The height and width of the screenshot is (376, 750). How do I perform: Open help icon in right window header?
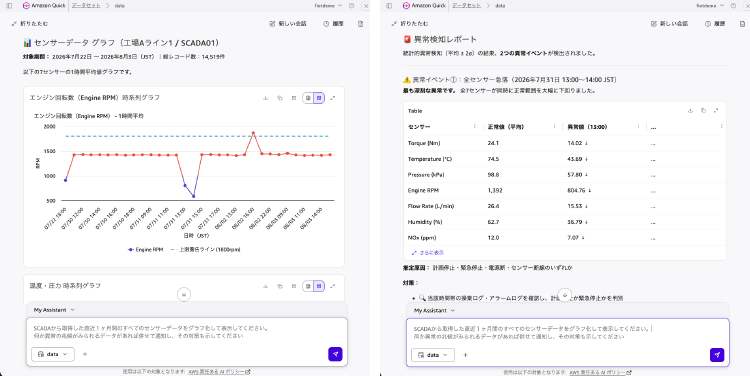coord(733,6)
